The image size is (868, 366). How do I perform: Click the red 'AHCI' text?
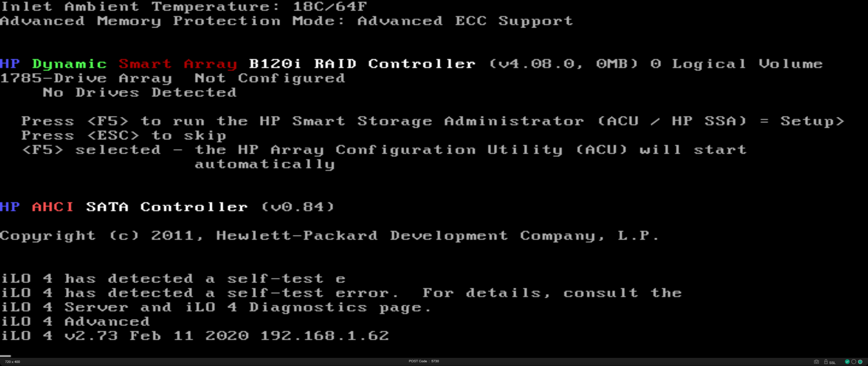53,207
